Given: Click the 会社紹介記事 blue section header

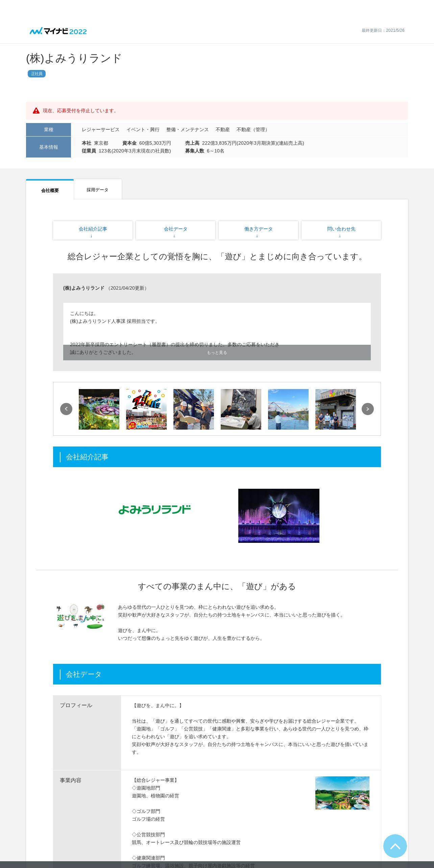Looking at the screenshot, I should 217,457.
